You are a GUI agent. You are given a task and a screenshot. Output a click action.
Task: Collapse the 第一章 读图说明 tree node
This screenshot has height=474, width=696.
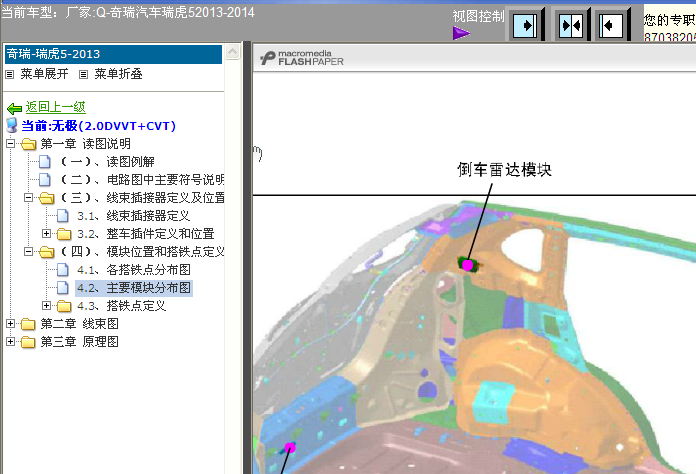pyautogui.click(x=10, y=143)
